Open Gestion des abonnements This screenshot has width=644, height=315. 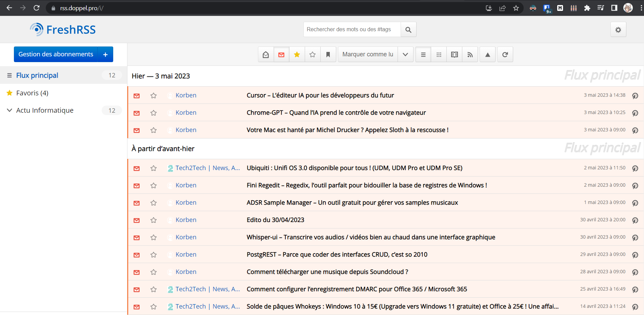coord(56,54)
